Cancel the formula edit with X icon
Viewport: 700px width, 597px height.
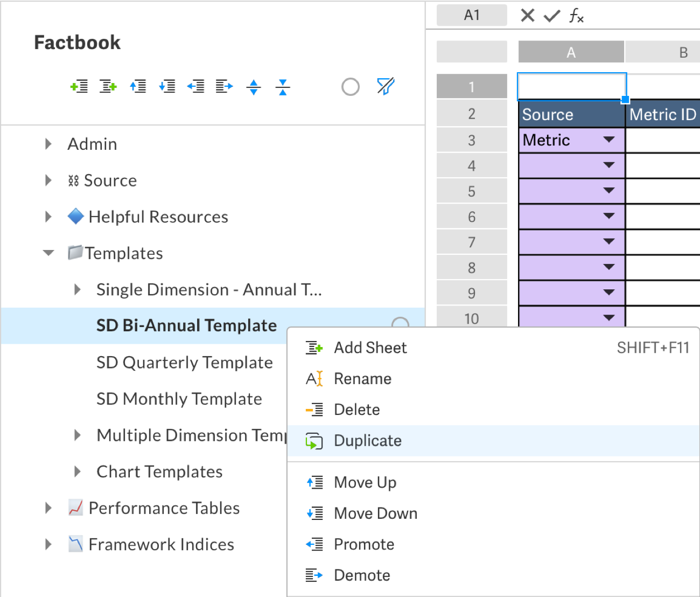(x=528, y=16)
